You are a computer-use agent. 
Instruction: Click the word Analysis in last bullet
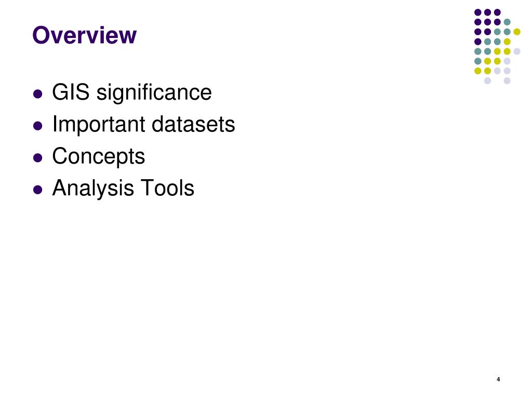[93, 188]
